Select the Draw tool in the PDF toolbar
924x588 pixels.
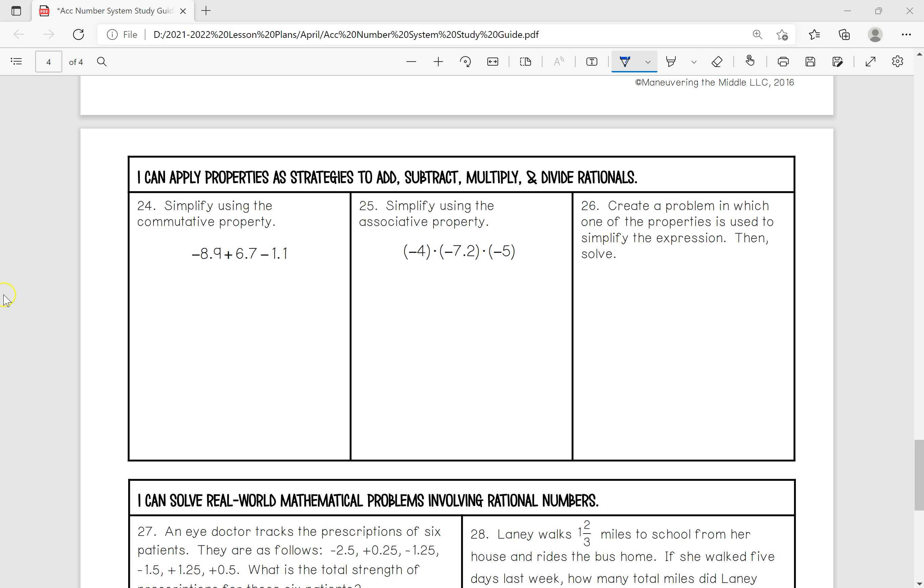click(x=625, y=62)
